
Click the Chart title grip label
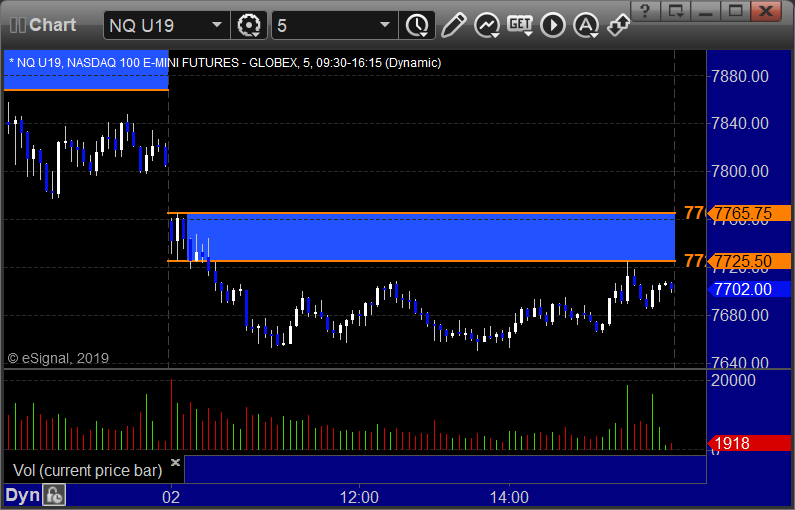point(43,25)
